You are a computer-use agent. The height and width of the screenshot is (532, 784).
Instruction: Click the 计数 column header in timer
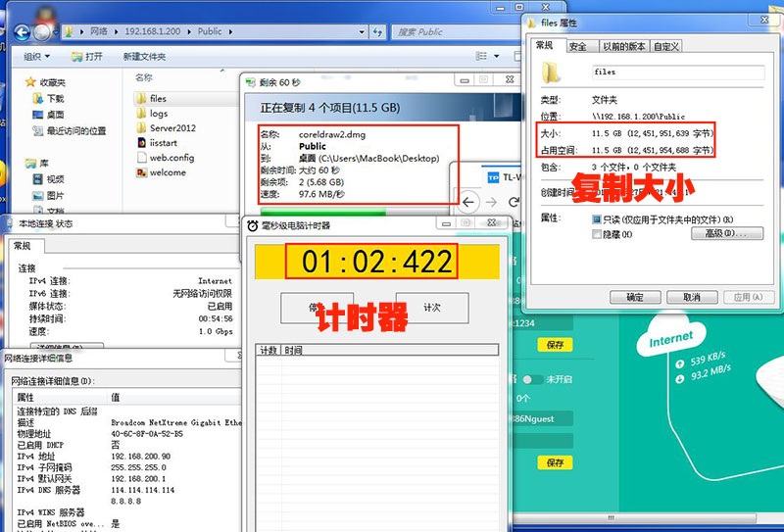[x=269, y=350]
